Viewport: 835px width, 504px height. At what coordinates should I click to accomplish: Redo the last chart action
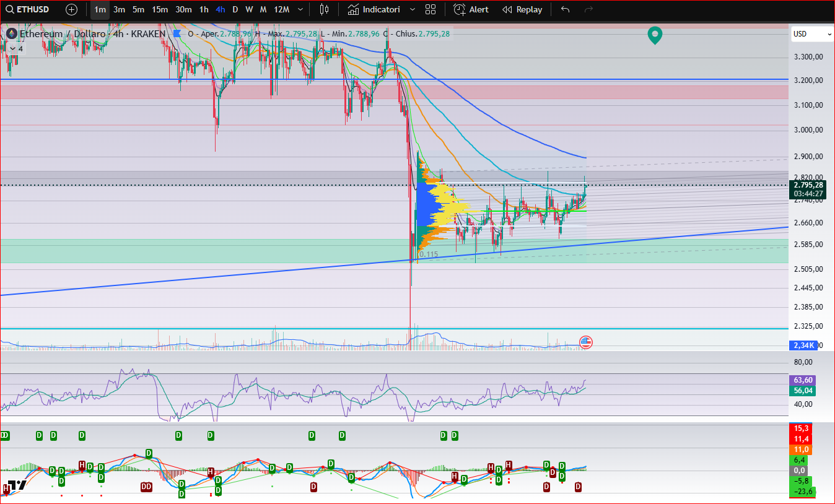588,9
